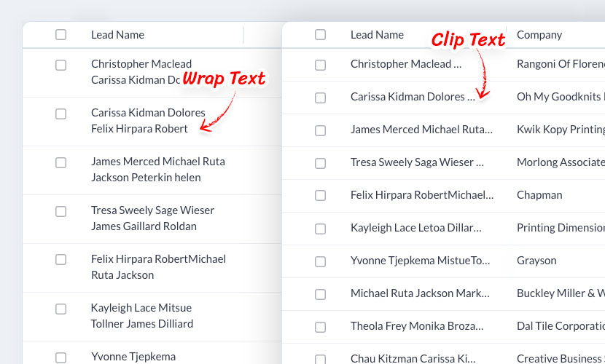Open lead 'Tresa Sweely Saga Wieser ...'
Image resolution: width=605 pixels, height=364 pixels.
point(417,162)
